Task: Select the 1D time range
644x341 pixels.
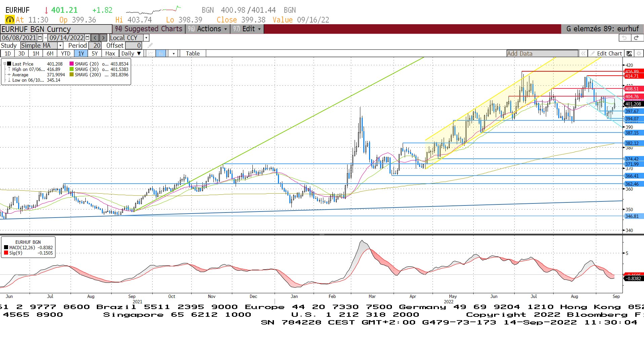Action: [x=7, y=53]
